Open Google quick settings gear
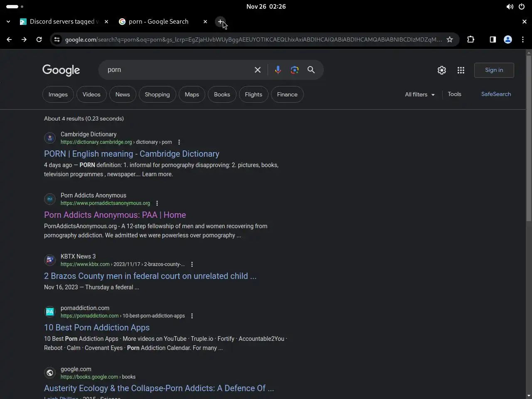 442,70
